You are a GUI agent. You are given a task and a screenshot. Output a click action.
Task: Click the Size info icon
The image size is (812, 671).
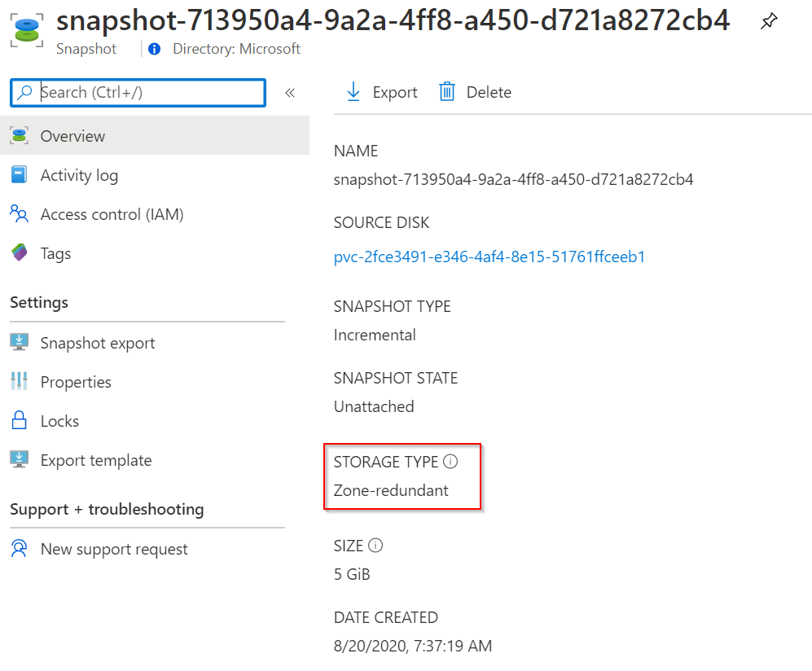375,546
